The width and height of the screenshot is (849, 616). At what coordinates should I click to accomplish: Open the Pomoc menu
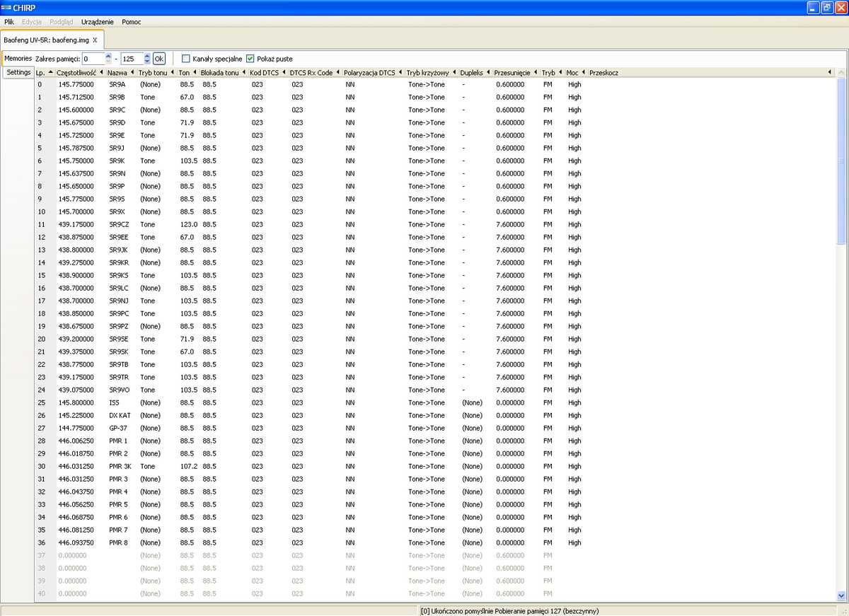131,22
